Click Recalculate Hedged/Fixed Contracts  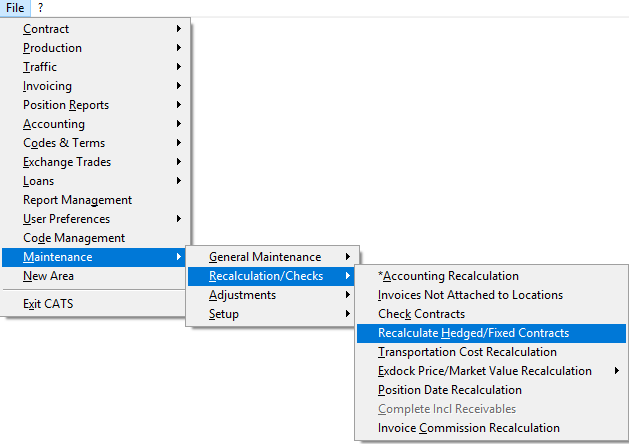(x=491, y=333)
